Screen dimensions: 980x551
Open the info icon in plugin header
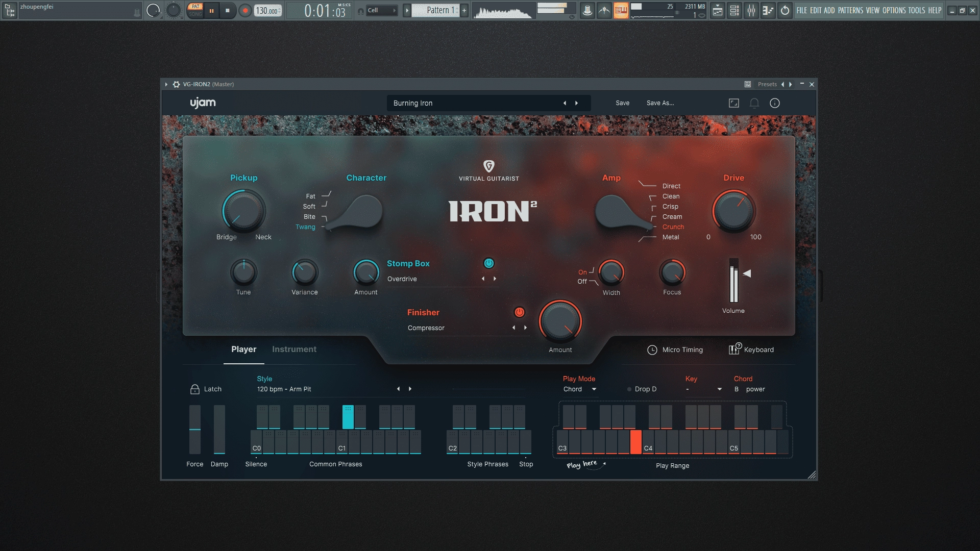click(775, 103)
